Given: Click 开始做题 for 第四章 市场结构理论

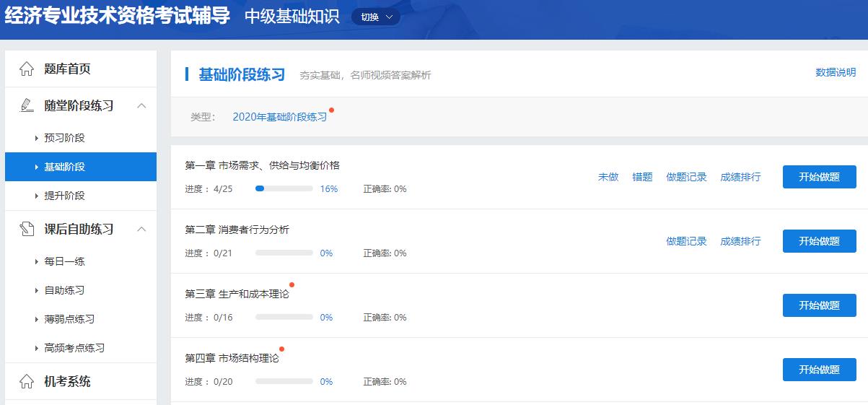Looking at the screenshot, I should tap(819, 370).
